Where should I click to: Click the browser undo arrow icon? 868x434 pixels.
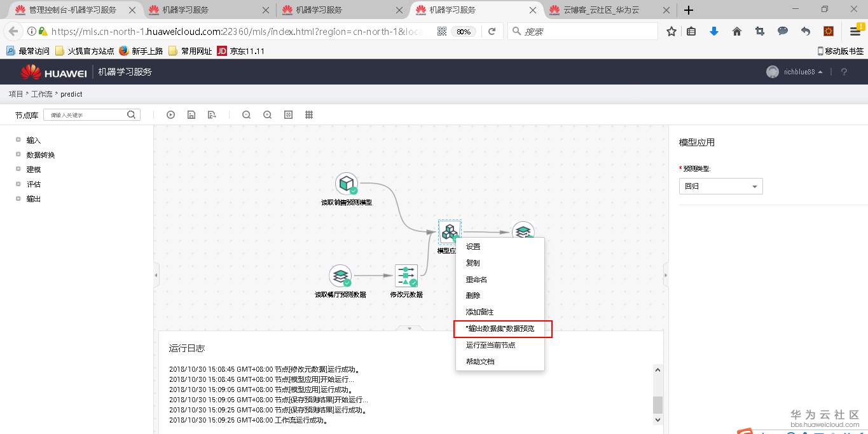coord(806,31)
